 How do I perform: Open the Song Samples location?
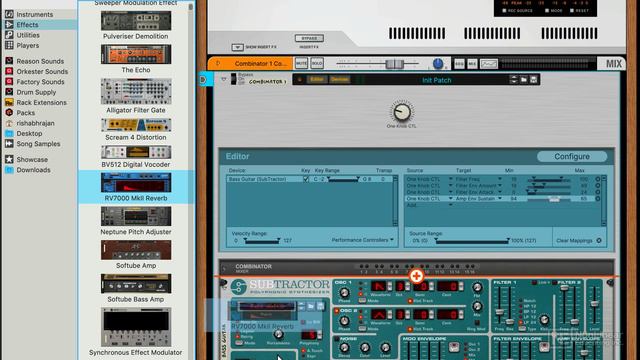tap(38, 144)
